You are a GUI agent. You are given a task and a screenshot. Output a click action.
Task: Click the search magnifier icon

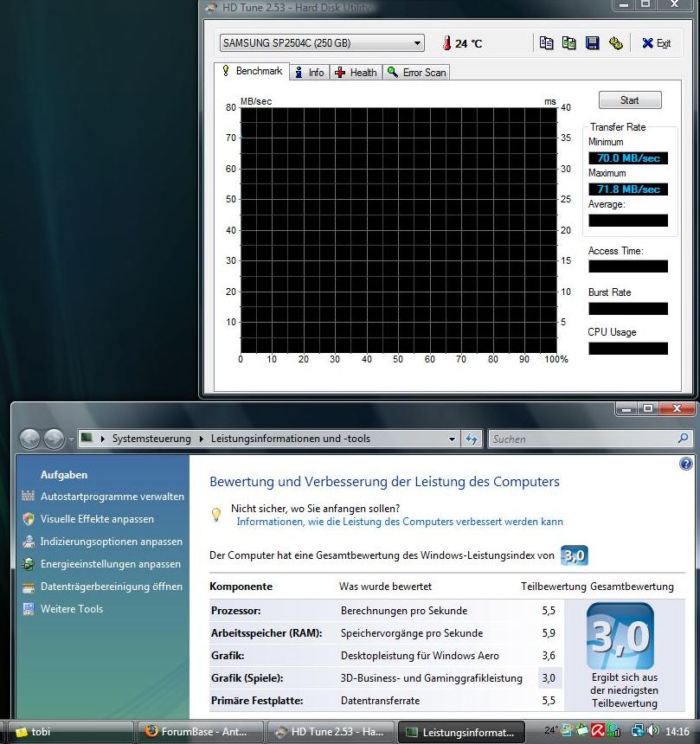(683, 439)
